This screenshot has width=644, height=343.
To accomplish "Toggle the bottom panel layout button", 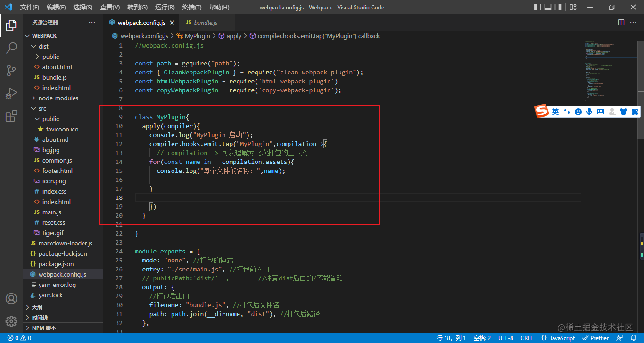I will click(x=548, y=7).
